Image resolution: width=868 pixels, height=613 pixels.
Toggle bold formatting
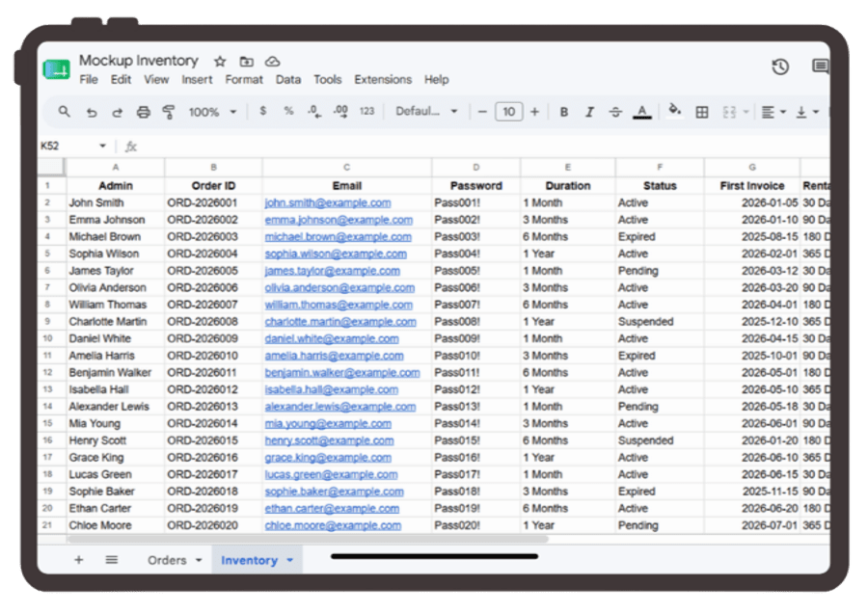pos(563,113)
